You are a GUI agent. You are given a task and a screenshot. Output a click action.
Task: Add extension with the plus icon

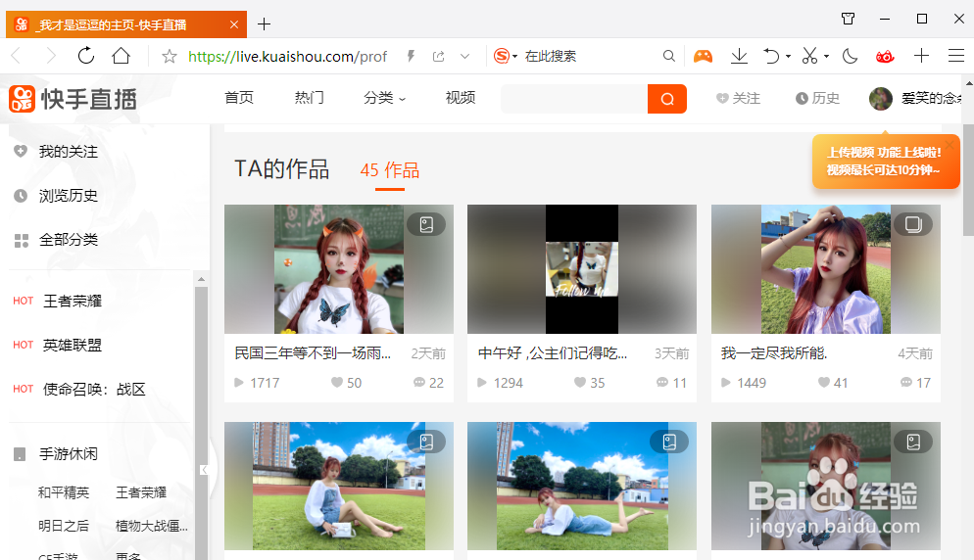pos(921,56)
